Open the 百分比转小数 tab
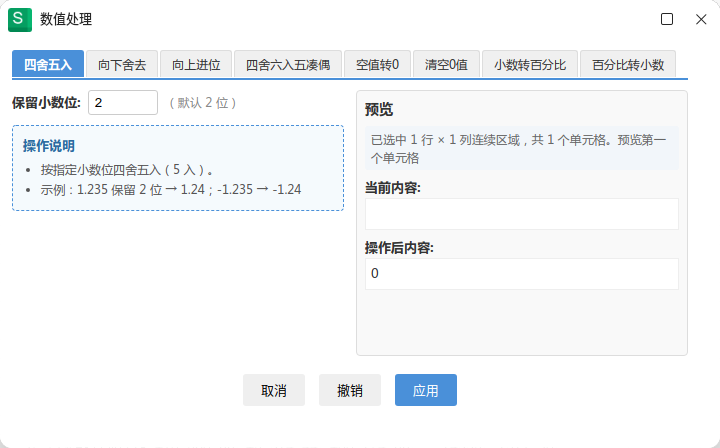The width and height of the screenshot is (720, 448). tap(628, 64)
